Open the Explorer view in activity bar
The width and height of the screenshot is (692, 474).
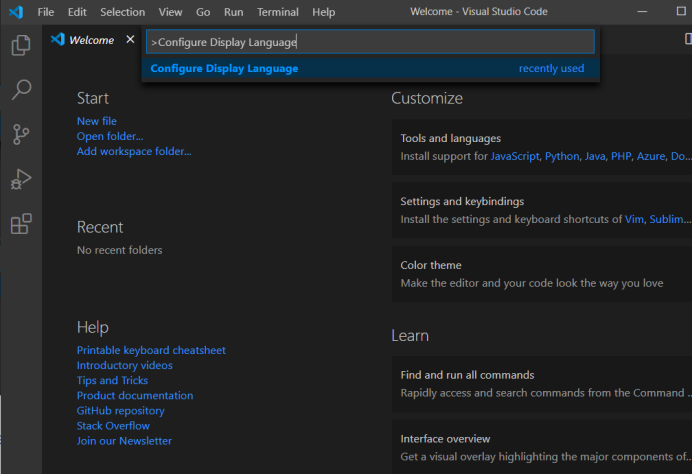pos(20,46)
